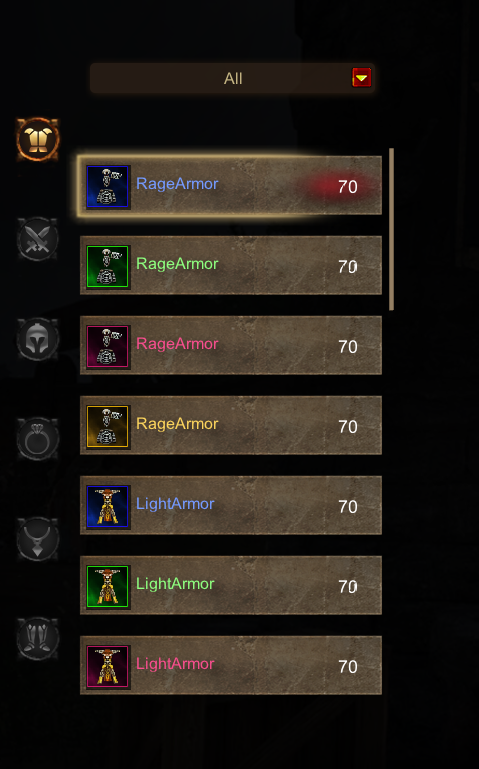
Task: Open the helmet category icon
Action: coord(38,339)
